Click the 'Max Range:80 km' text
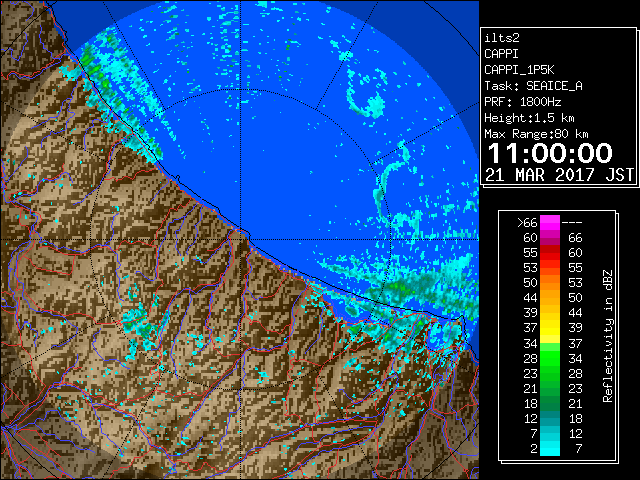The height and width of the screenshot is (480, 640). click(x=536, y=134)
